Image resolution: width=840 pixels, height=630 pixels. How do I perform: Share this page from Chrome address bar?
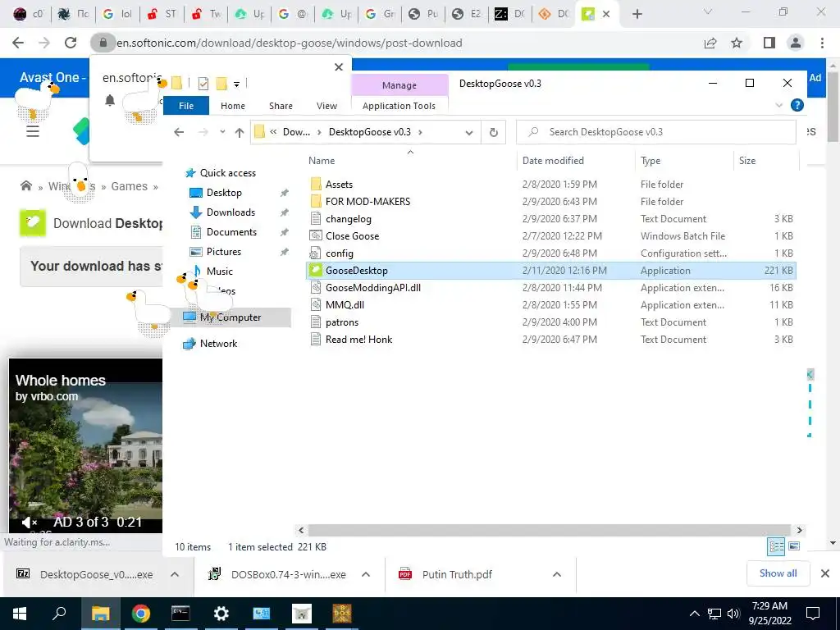click(710, 43)
